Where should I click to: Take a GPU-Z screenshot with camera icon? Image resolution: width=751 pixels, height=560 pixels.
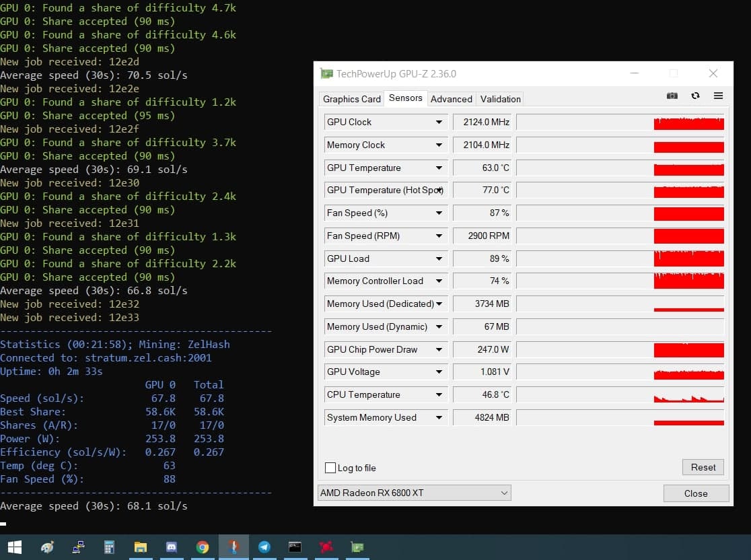tap(672, 96)
